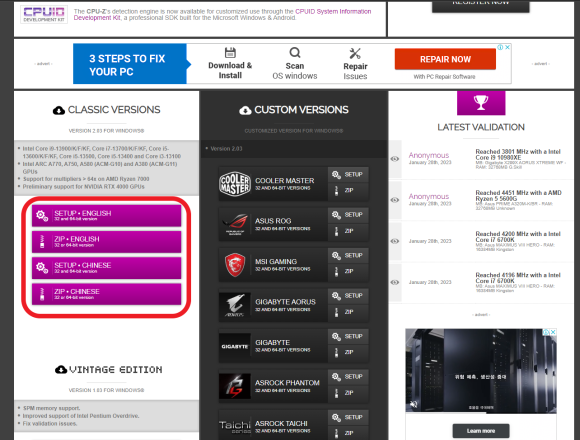This screenshot has height=440, width=580.
Task: Open Anonymous user link for 3801 MHz validation
Action: (429, 155)
